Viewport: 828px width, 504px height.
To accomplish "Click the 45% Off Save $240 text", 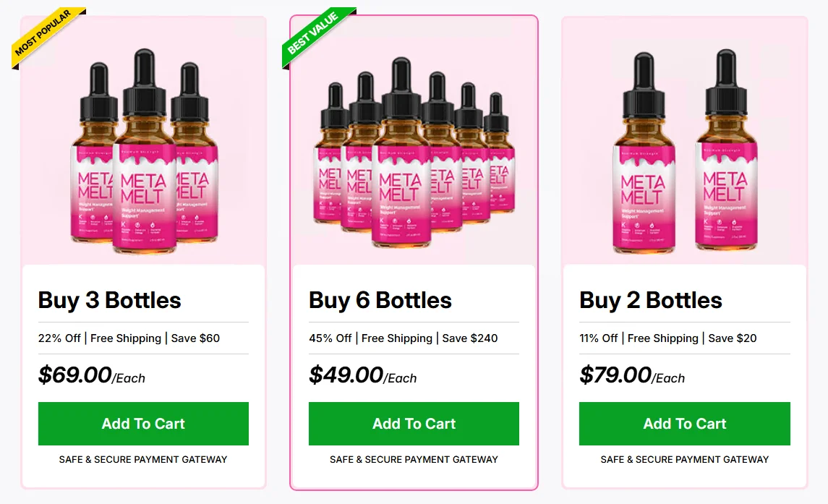I will (404, 338).
